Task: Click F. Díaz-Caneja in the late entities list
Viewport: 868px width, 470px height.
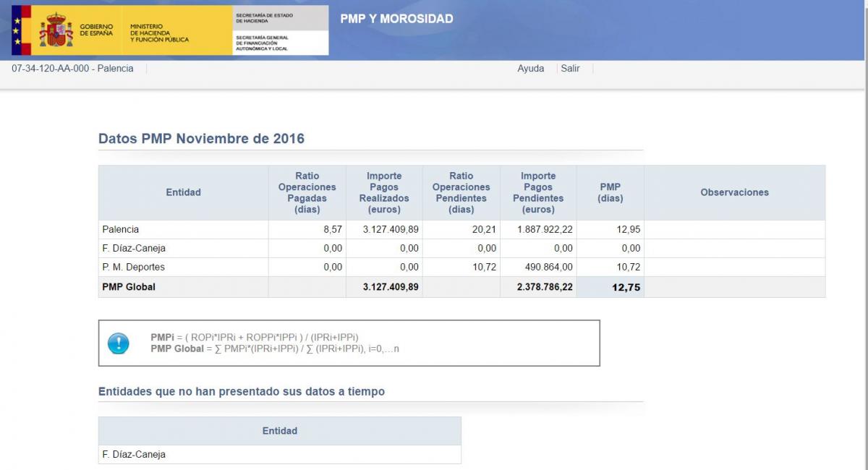Action: (x=134, y=455)
